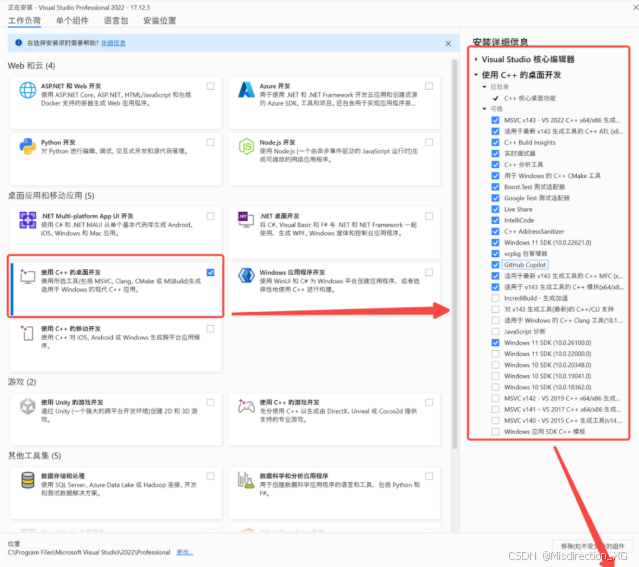This screenshot has height=567, width=639.
Task: Enable the Node.js development workload checkbox
Action: pos(429,142)
